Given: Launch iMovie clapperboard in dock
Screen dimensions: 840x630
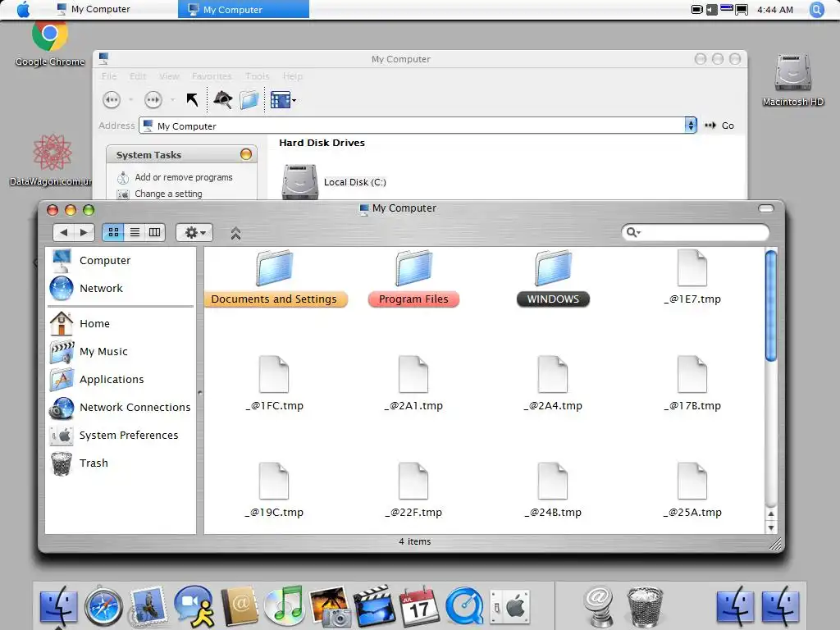Looking at the screenshot, I should pyautogui.click(x=372, y=606).
